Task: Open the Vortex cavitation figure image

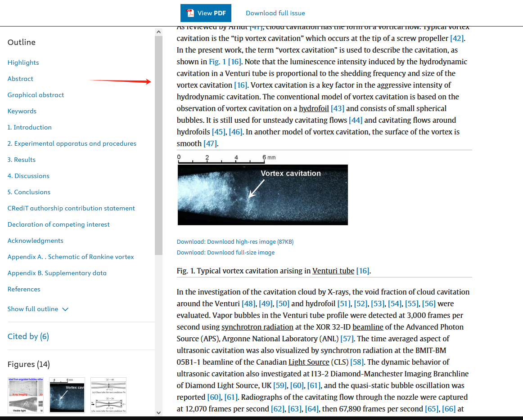Action: pos(262,195)
